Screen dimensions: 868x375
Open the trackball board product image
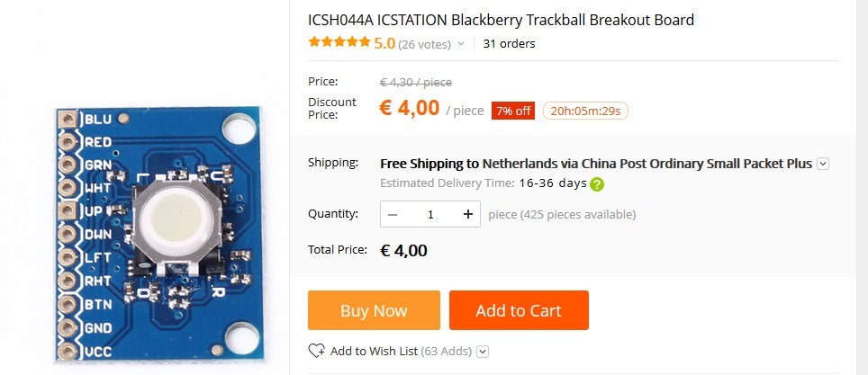[x=160, y=234]
